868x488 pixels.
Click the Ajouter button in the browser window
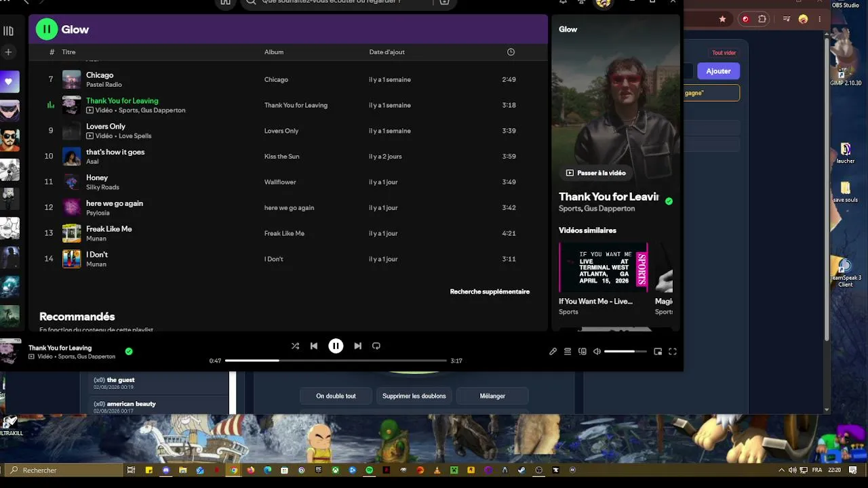point(718,71)
